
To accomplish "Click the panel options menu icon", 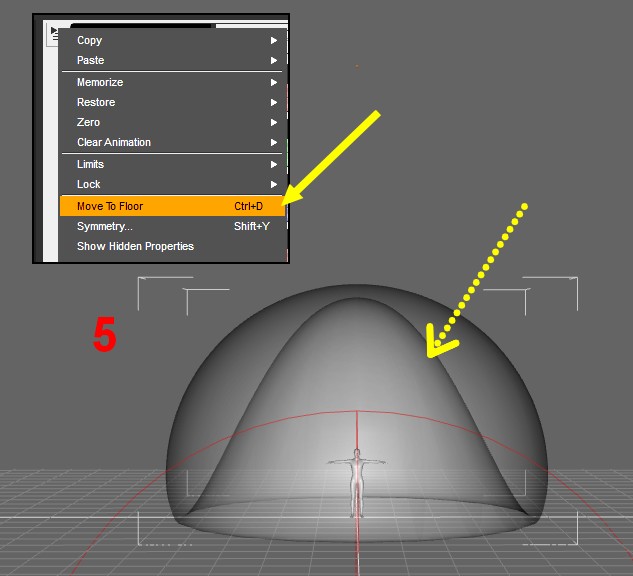I will pos(53,34).
